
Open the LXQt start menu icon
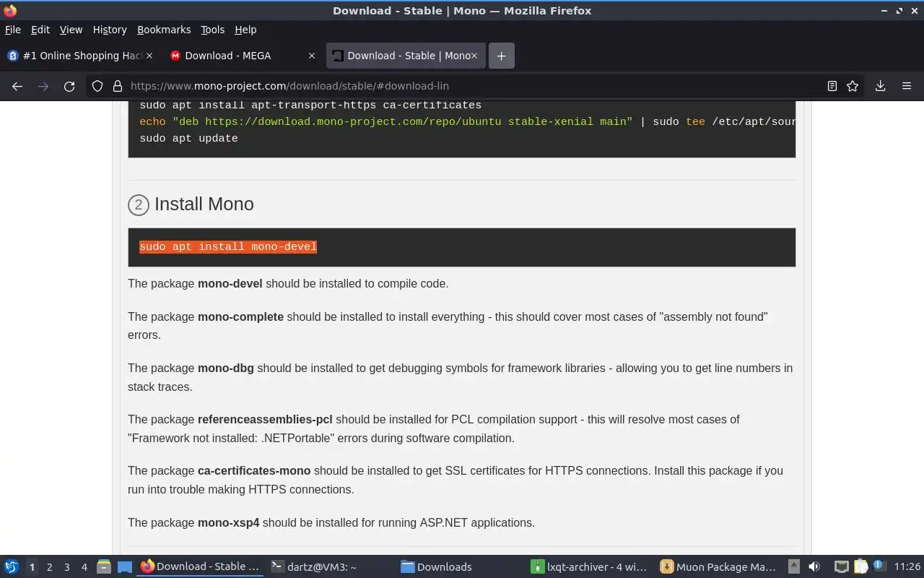(12, 567)
